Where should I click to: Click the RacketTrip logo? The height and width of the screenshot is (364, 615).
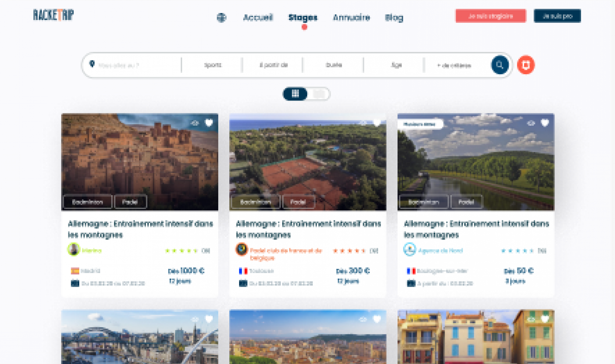[54, 15]
